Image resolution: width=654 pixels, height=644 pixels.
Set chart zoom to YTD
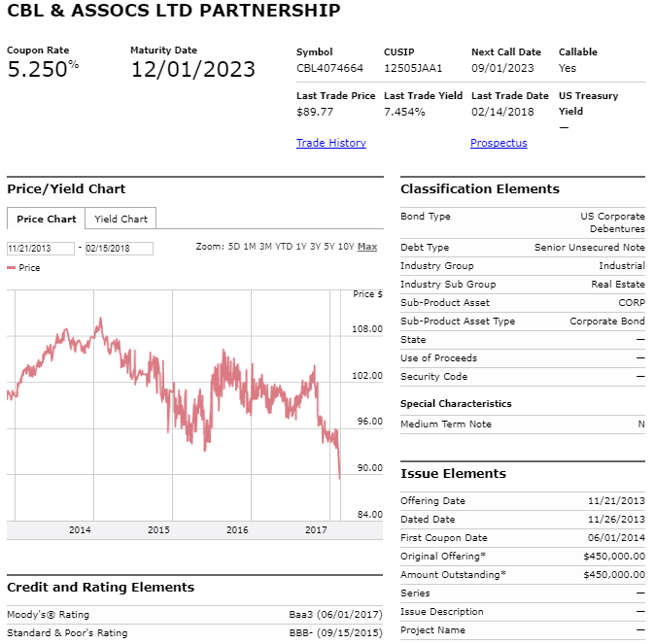(284, 247)
